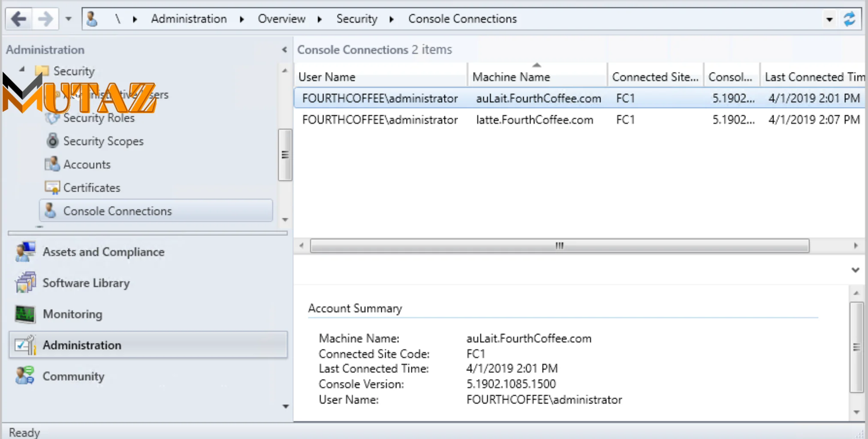
Task: Select row with latte.FourthCoffee.com
Action: tap(579, 120)
